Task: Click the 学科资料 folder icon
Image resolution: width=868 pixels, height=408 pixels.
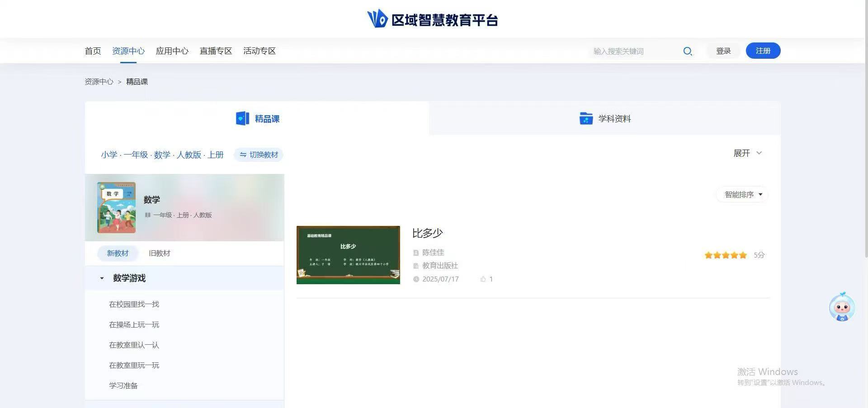Action: click(586, 118)
